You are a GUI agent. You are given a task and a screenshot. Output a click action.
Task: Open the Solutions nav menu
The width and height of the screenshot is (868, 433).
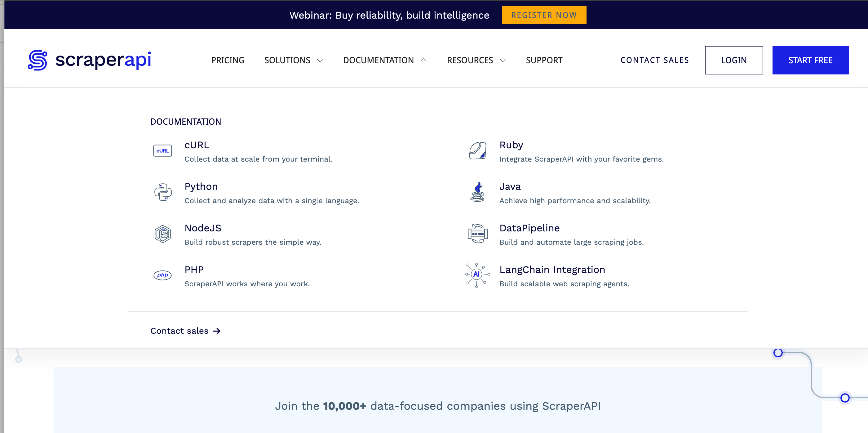287,60
